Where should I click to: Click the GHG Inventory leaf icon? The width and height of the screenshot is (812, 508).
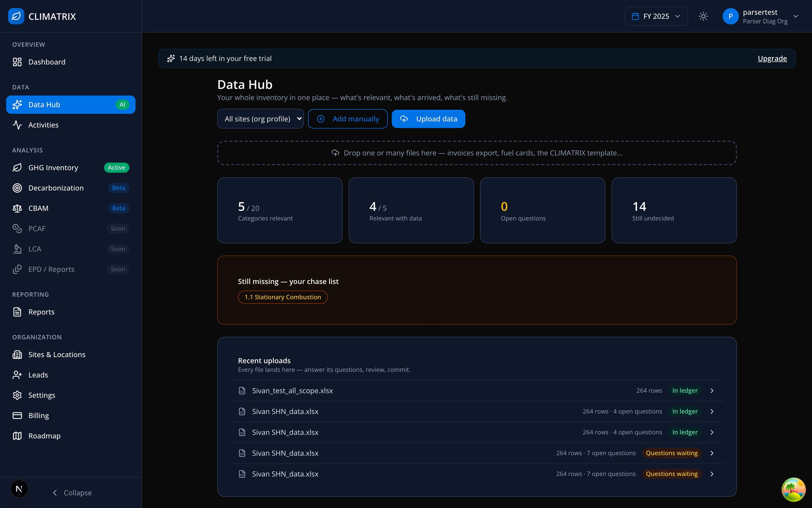click(17, 168)
